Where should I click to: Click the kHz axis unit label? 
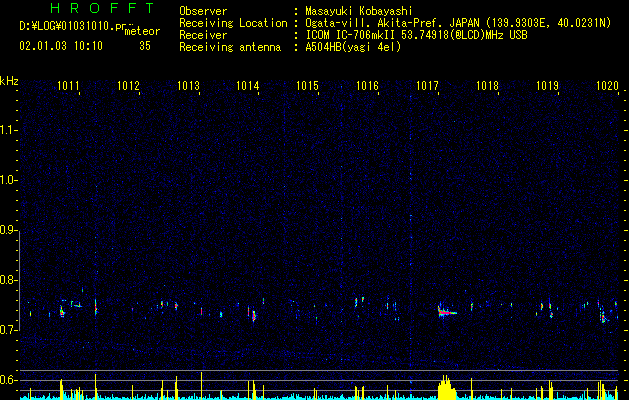(x=9, y=81)
